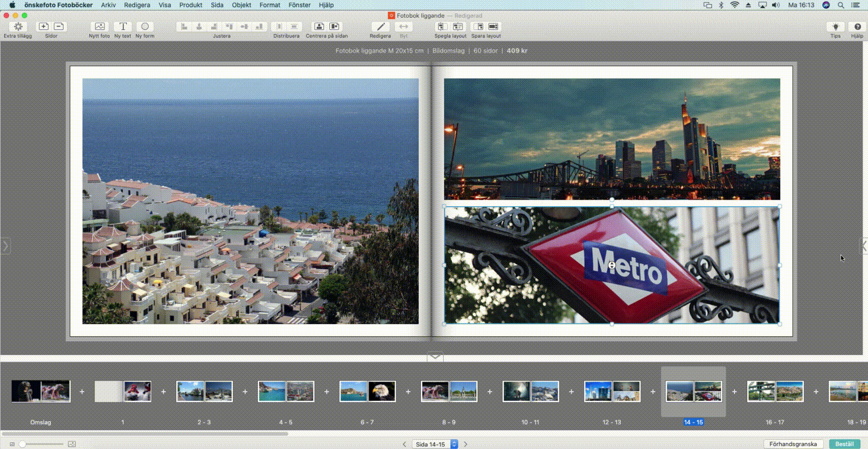The height and width of the screenshot is (449, 868).
Task: Insert pages between Omslag and page 1
Action: (x=82, y=392)
